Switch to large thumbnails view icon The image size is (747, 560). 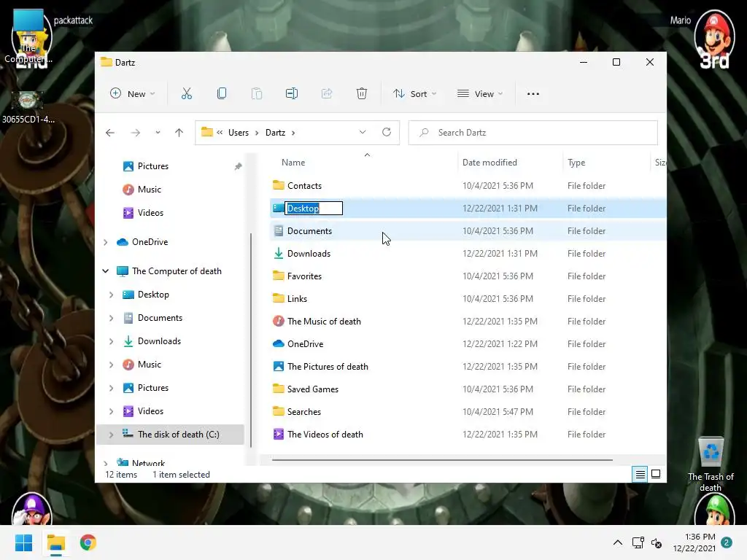(656, 474)
